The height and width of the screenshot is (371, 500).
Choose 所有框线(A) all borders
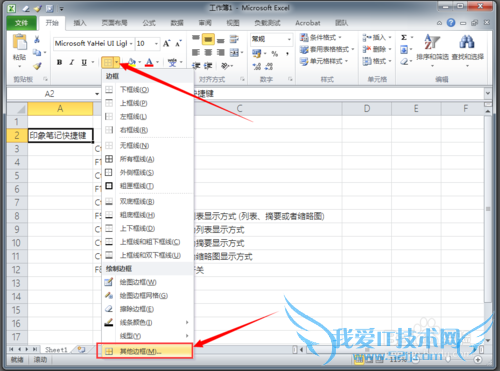pyautogui.click(x=148, y=159)
